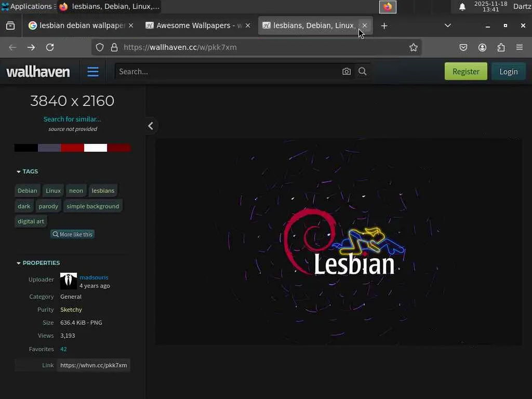The height and width of the screenshot is (399, 532).
Task: Close the active 'lesbians, Debian, Linux' tab
Action: pos(365,25)
